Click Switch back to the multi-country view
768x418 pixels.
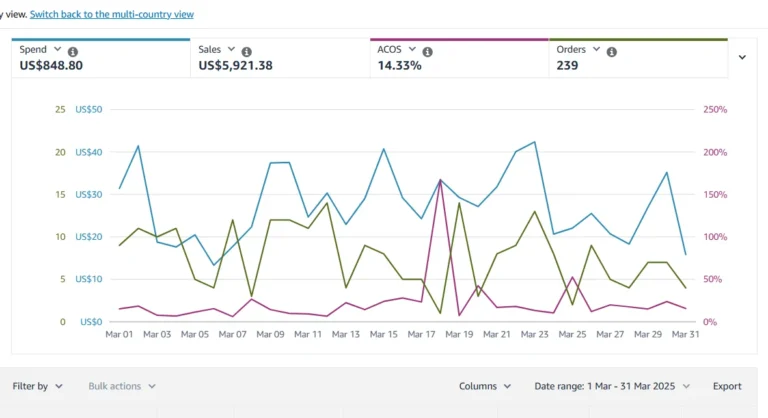tap(112, 14)
